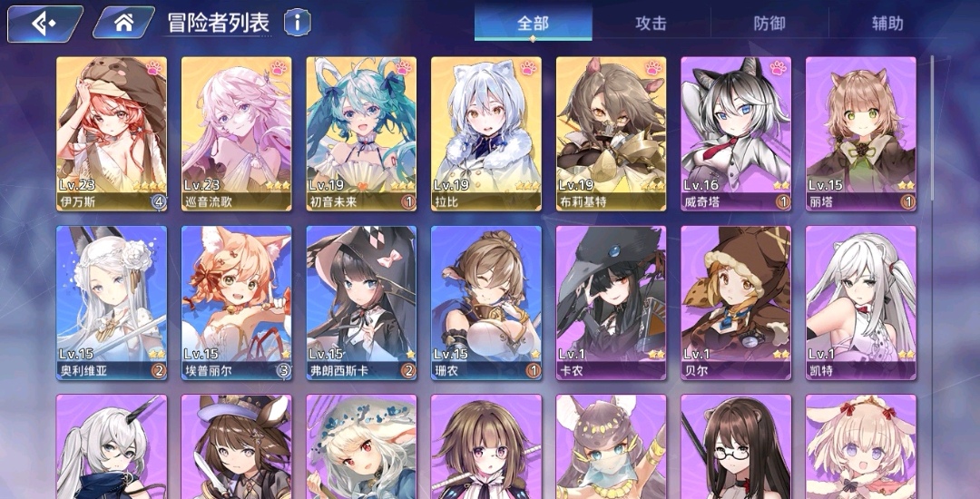
Task: Click the paw badge on 伊万斯 card
Action: point(154,67)
